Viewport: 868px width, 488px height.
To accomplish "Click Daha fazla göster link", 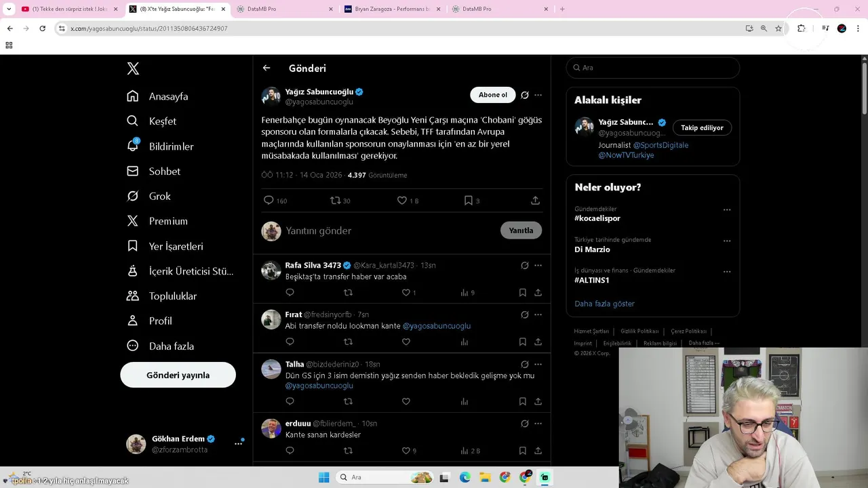I will coord(604,304).
